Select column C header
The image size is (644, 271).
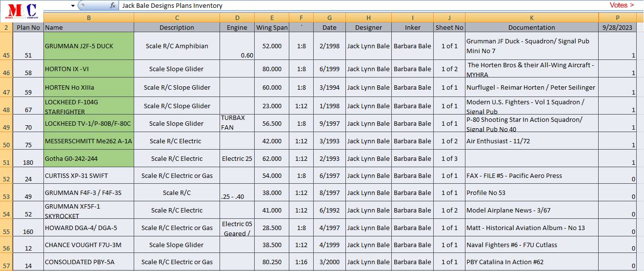(x=177, y=18)
